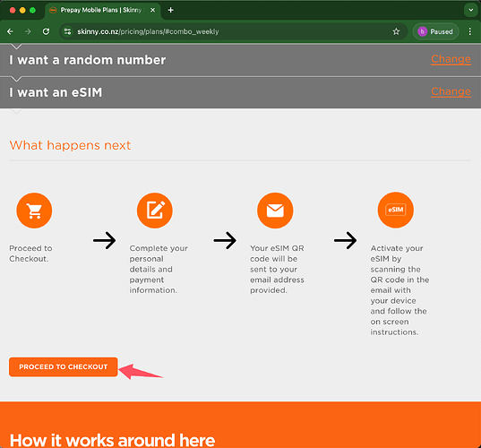The height and width of the screenshot is (448, 481).
Task: Open the Chrome three-dot menu
Action: point(470,31)
